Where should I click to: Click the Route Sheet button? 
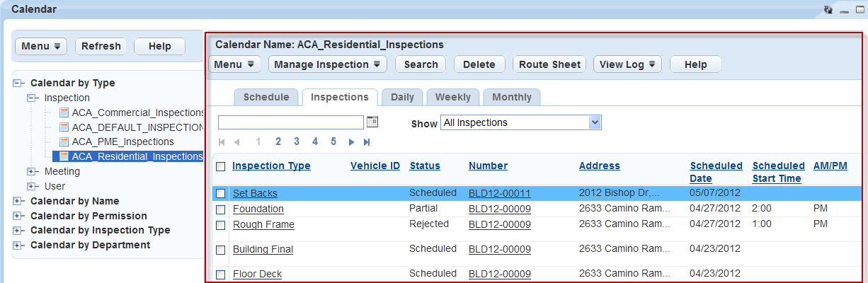coord(549,64)
